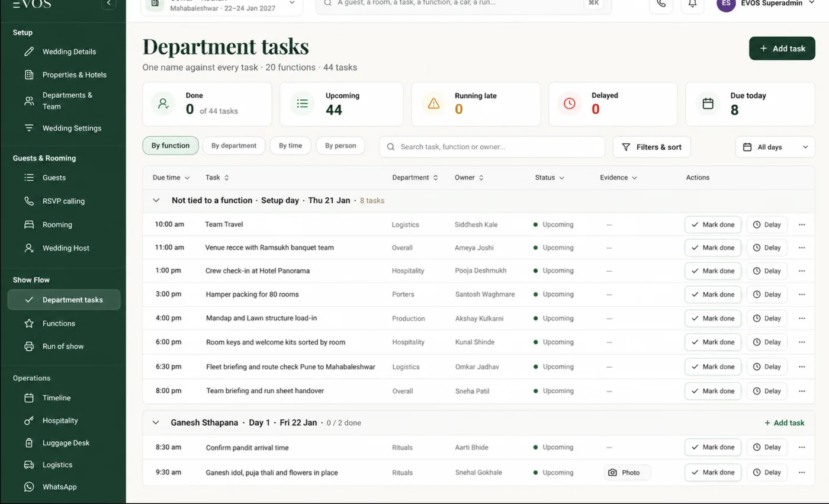Open Filters & sort

click(652, 147)
